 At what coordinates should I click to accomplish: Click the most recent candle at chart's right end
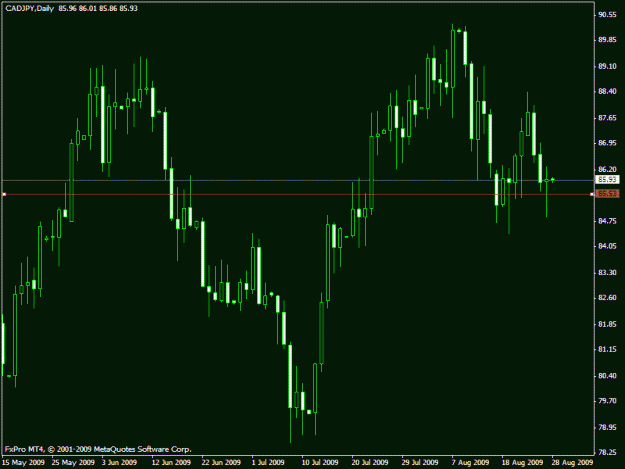pos(552,180)
